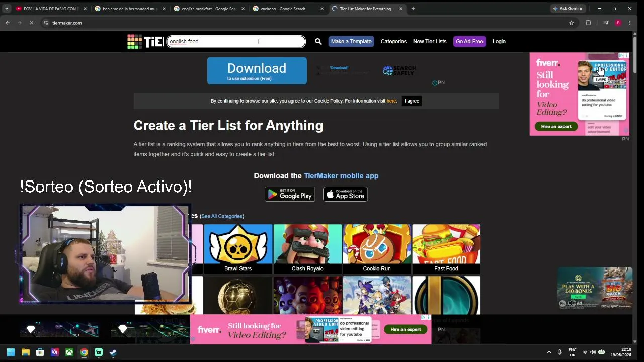Click the blue Download extension button
Image resolution: width=644 pixels, height=362 pixels.
pyautogui.click(x=257, y=71)
